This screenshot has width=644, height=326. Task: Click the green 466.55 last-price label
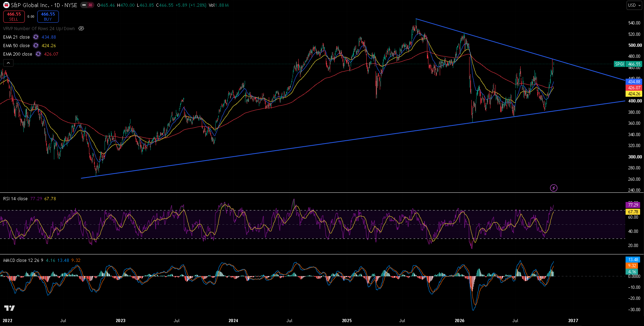pos(634,64)
